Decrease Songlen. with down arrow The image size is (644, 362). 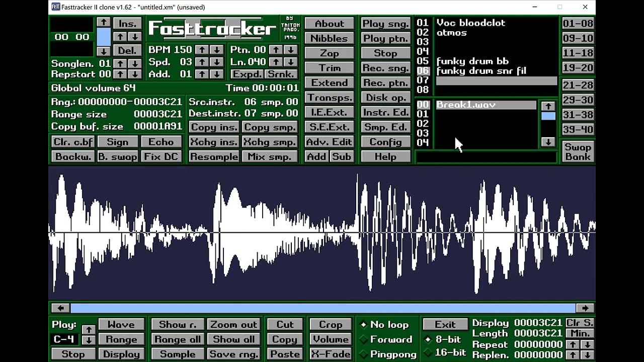[134, 64]
